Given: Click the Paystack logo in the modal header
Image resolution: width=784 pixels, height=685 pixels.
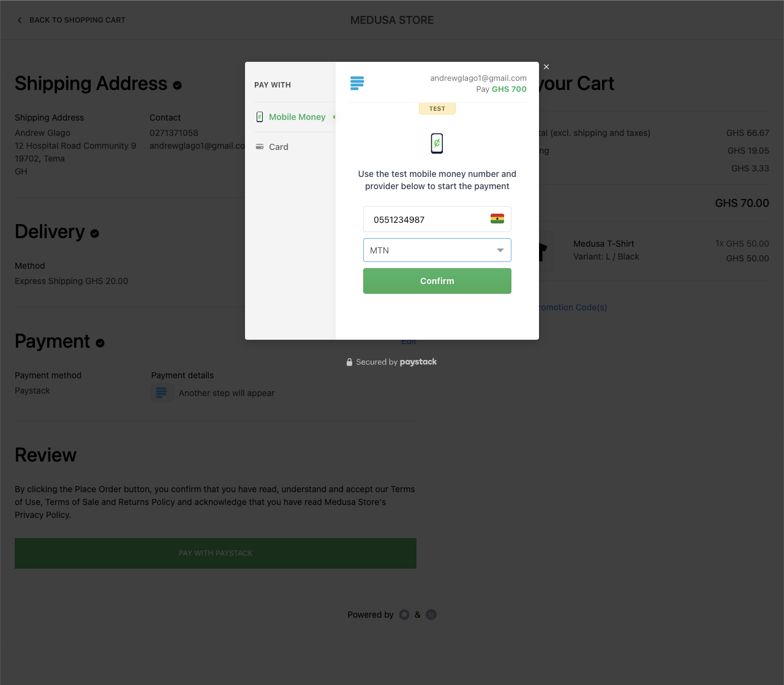Looking at the screenshot, I should click(357, 83).
